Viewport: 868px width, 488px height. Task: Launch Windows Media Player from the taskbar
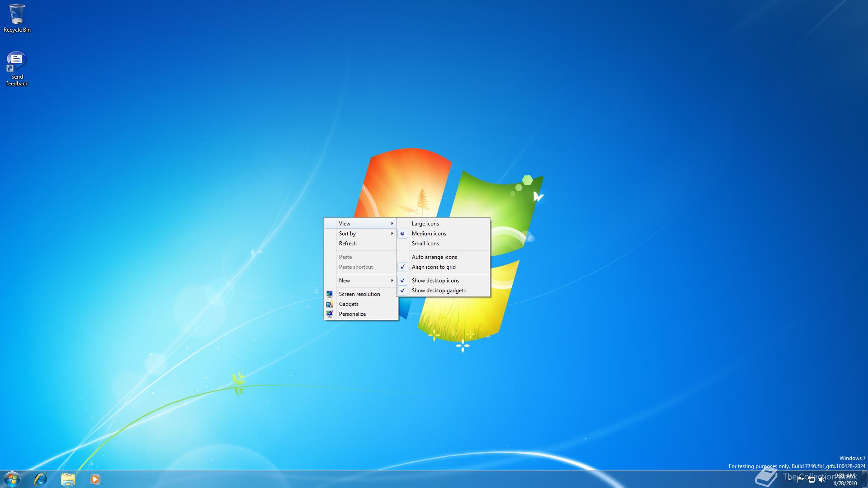95,479
